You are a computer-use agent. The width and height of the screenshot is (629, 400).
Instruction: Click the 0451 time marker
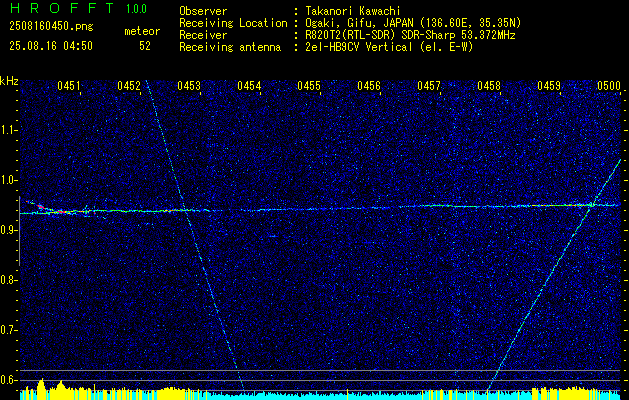[x=69, y=85]
